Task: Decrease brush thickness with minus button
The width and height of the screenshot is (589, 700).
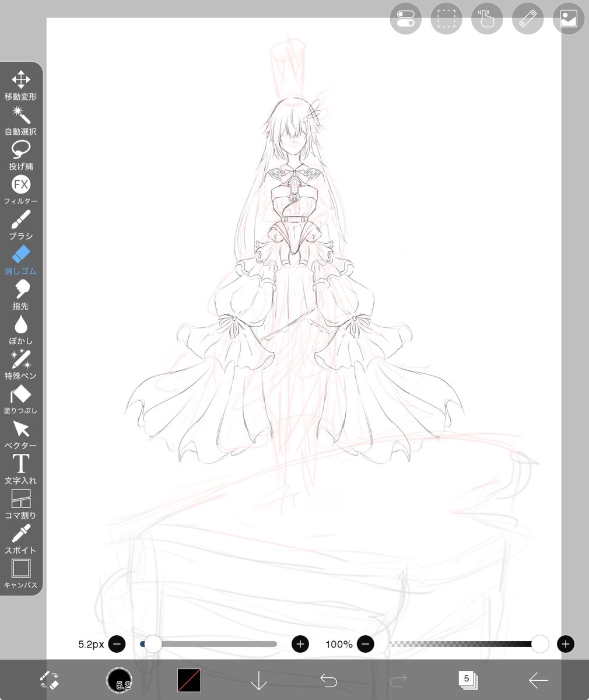Action: (x=117, y=644)
